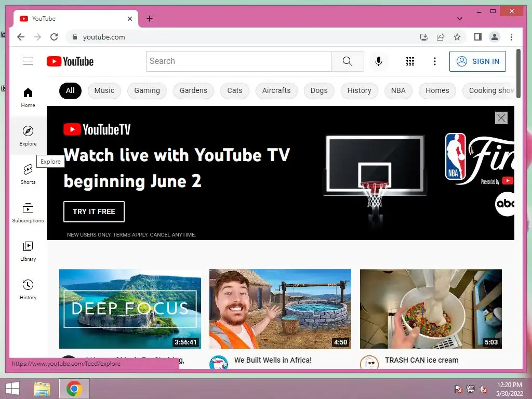The width and height of the screenshot is (532, 399).
Task: Select the History filter chip
Action: click(x=360, y=90)
